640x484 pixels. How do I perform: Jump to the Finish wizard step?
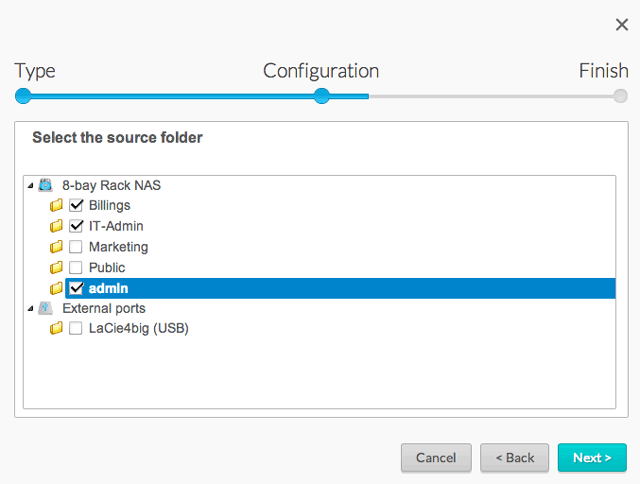[620, 96]
